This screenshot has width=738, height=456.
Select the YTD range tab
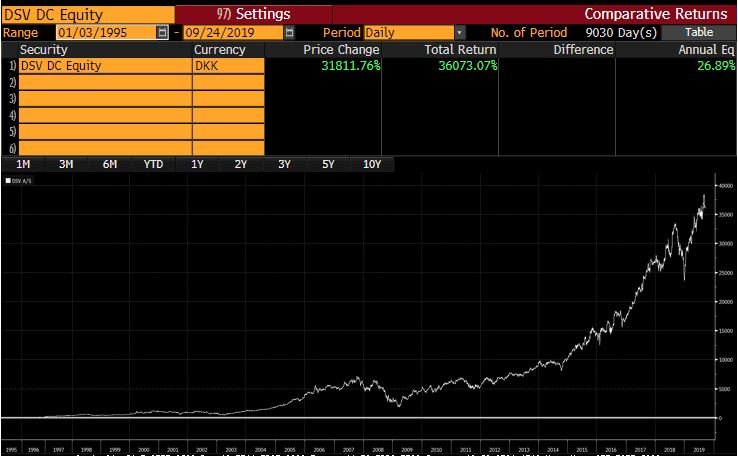click(x=153, y=164)
